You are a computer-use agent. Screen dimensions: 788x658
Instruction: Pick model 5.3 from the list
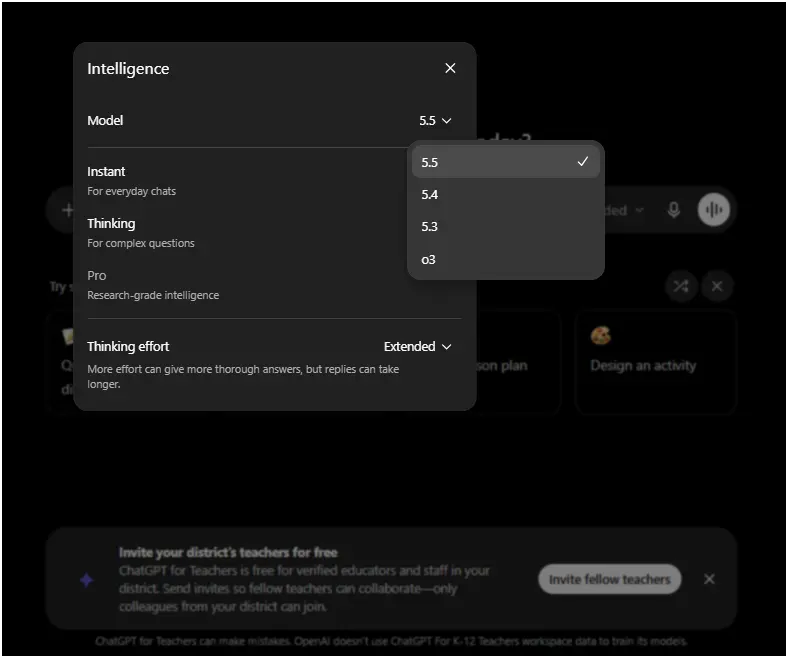506,227
